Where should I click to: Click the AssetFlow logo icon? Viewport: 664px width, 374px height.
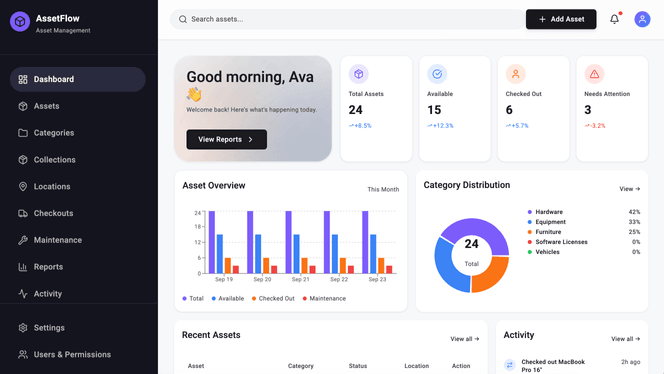tap(20, 21)
